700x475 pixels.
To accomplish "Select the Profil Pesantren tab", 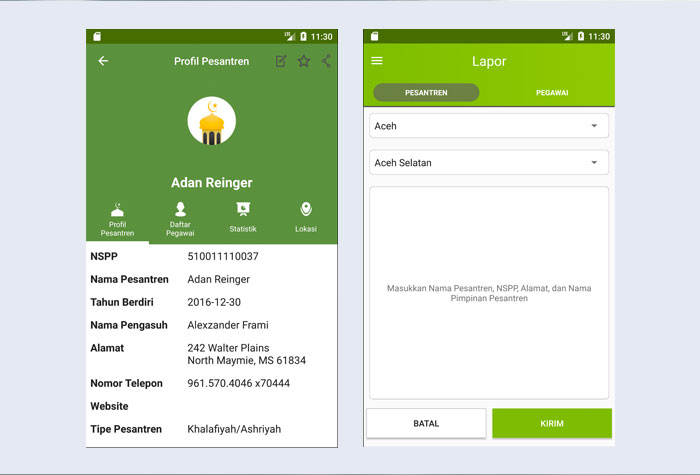I will point(117,218).
